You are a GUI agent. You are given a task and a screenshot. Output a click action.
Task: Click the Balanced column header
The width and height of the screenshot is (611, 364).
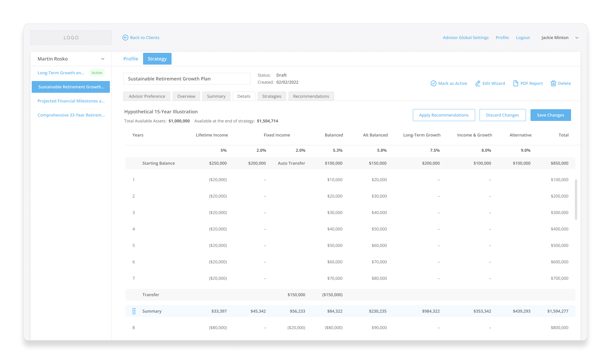click(334, 135)
